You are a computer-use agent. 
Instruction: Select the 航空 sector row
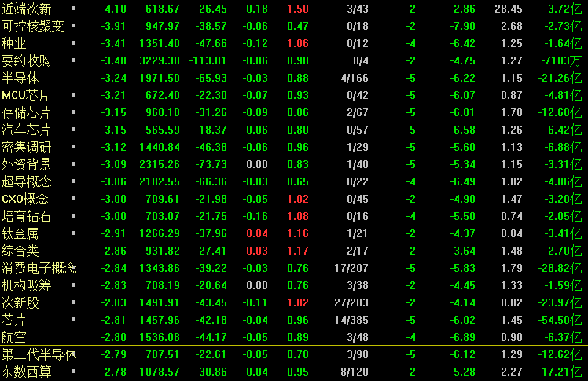point(294,337)
